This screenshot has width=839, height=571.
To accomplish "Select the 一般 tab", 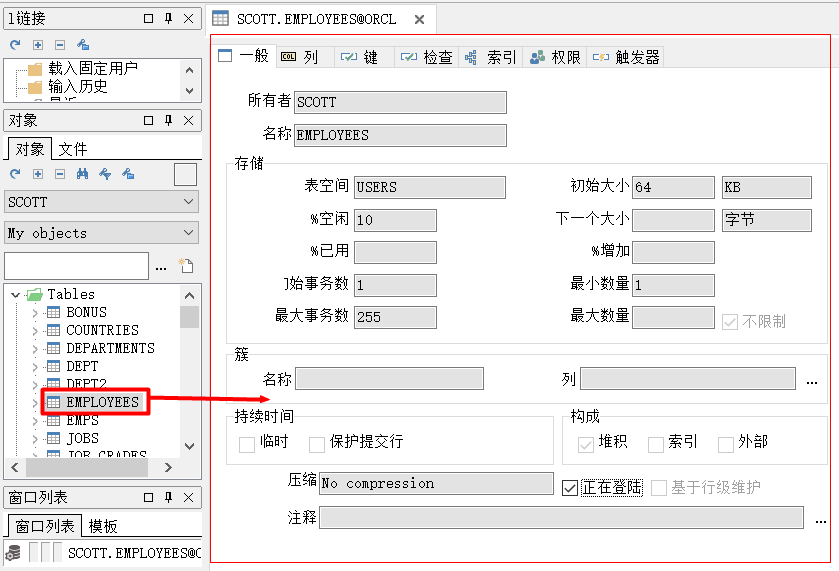I will [x=244, y=56].
